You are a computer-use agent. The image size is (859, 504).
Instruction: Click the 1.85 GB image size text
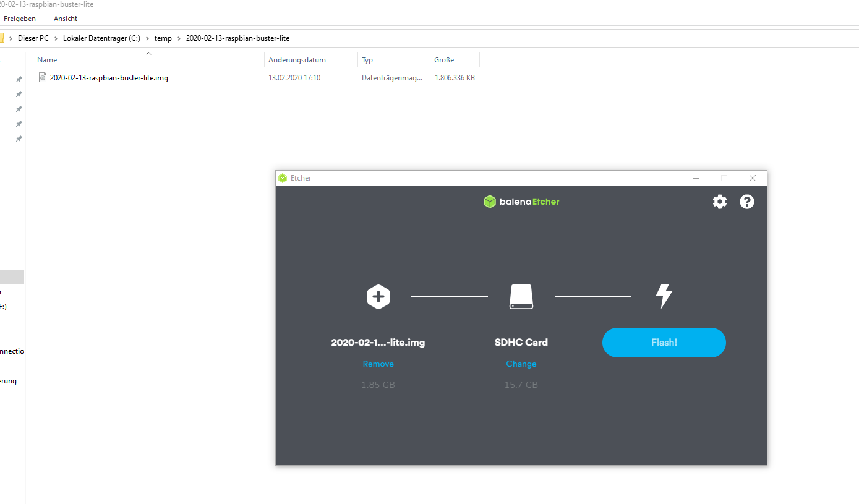pos(378,385)
